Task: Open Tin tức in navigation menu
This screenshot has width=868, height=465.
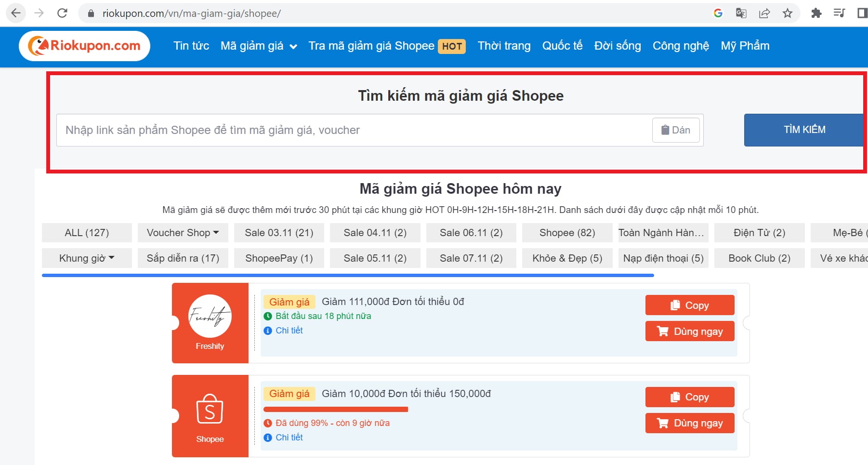Action: point(191,46)
